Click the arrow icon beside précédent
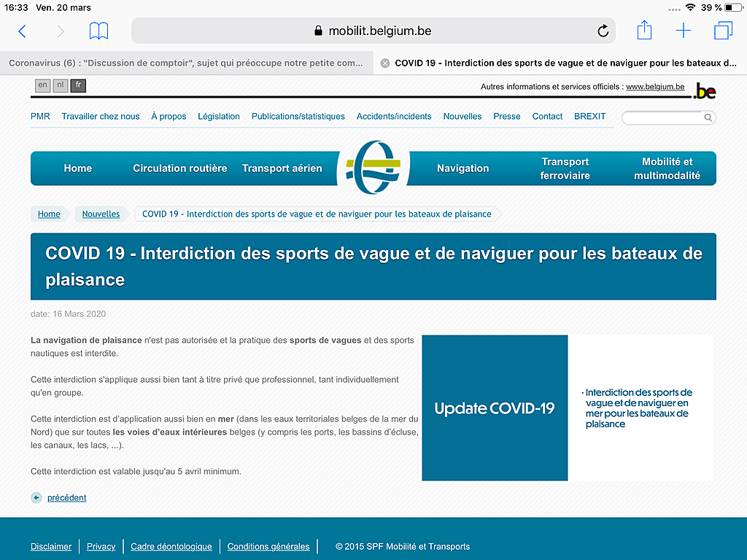This screenshot has width=747, height=560. (36, 497)
